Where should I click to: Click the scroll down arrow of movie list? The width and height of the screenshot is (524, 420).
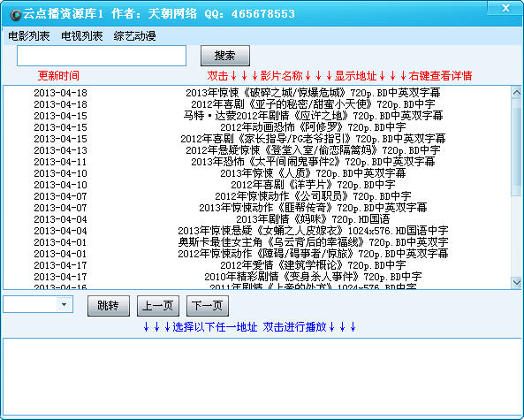tap(516, 283)
